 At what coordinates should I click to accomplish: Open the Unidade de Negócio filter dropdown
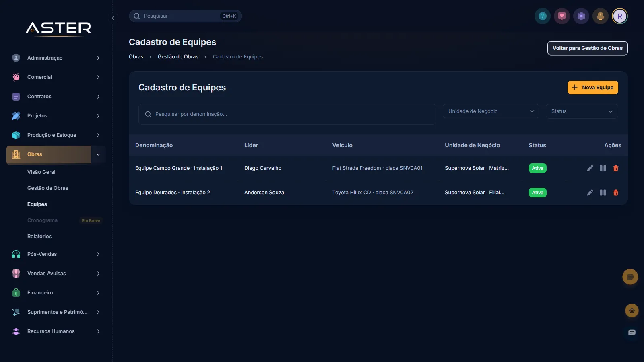[491, 111]
